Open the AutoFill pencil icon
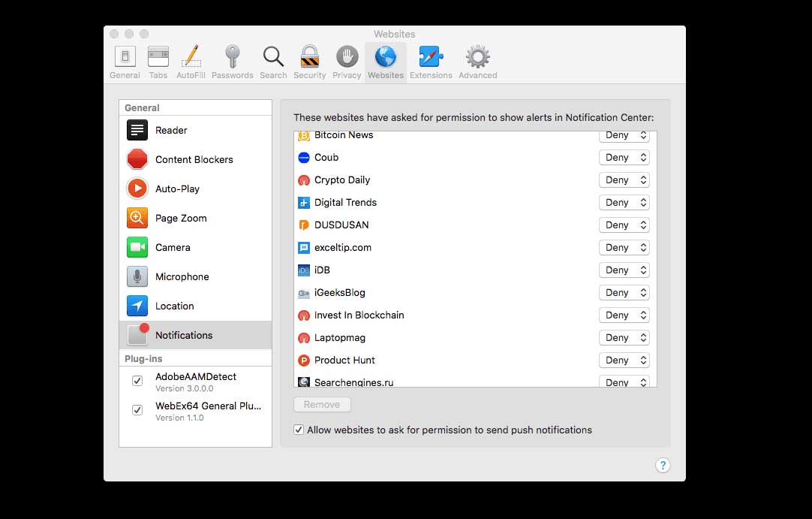 [191, 56]
